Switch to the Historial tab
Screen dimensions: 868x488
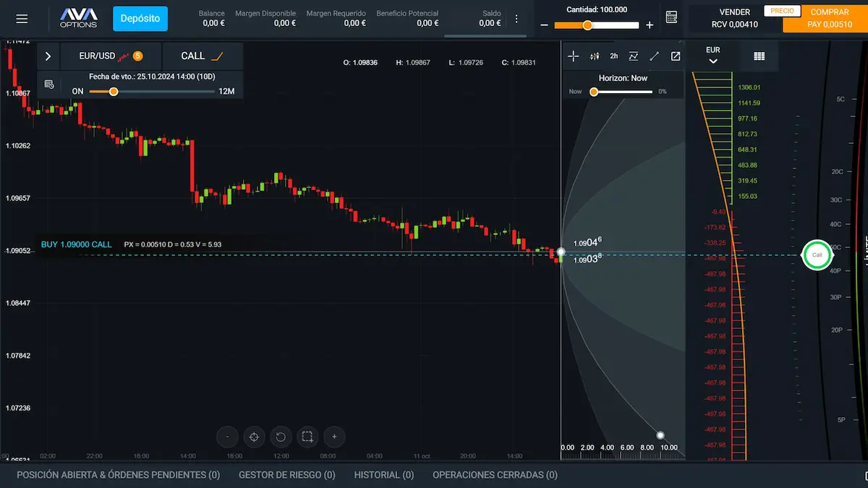click(x=383, y=475)
